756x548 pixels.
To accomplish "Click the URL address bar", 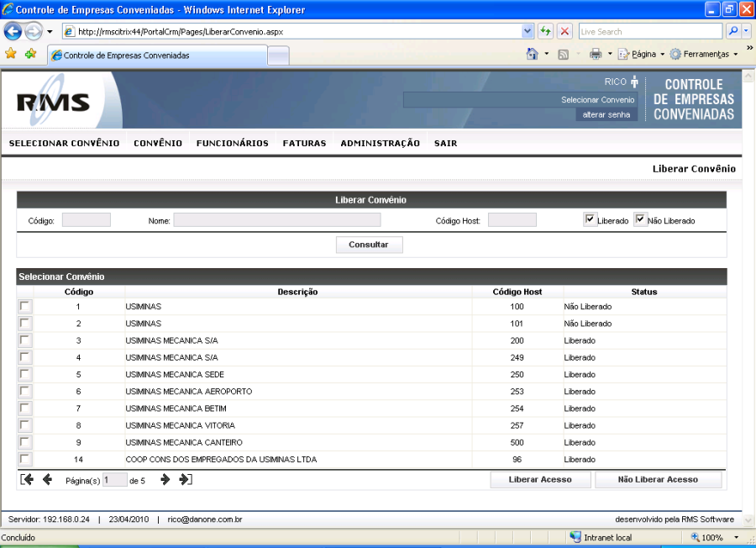I will pyautogui.click(x=299, y=31).
